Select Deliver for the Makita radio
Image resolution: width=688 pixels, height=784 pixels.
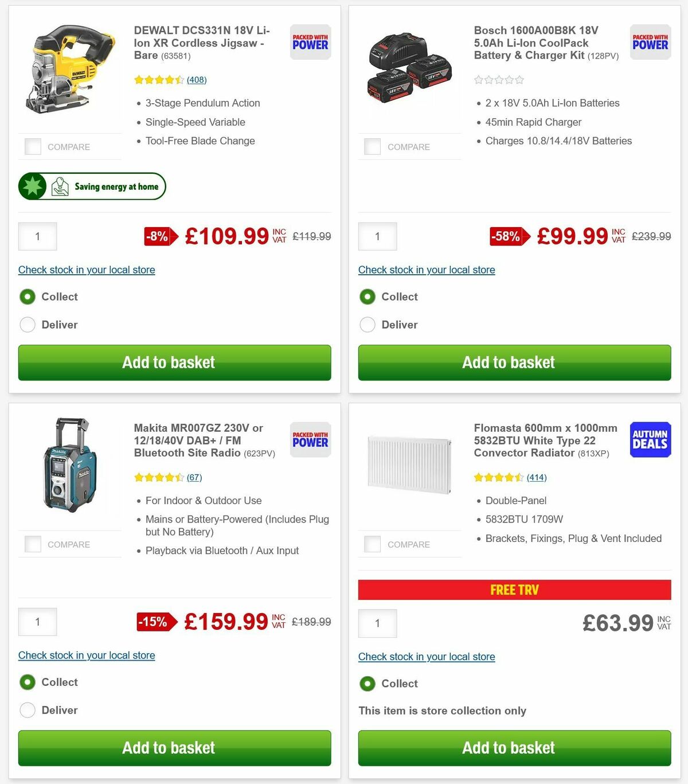tap(28, 710)
